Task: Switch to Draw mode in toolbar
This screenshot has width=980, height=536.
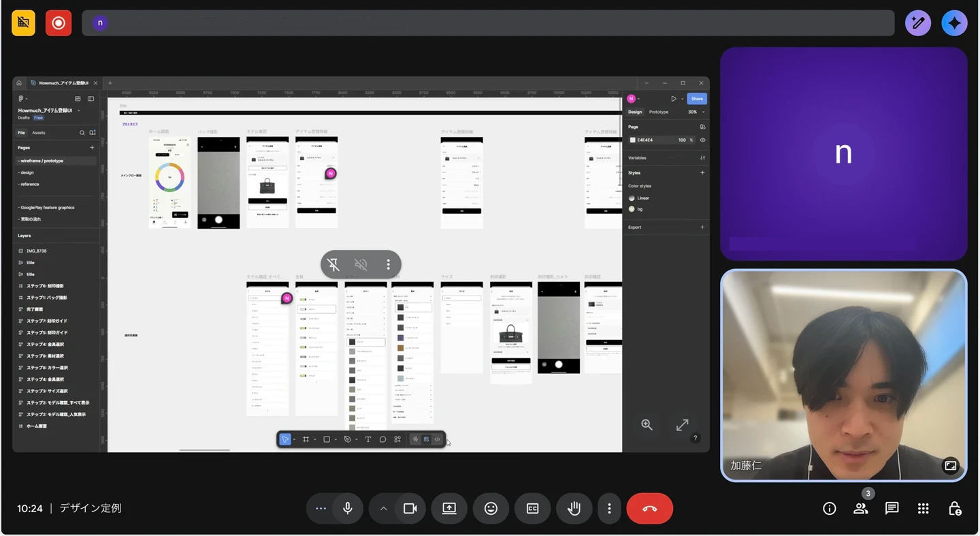Action: (x=415, y=439)
